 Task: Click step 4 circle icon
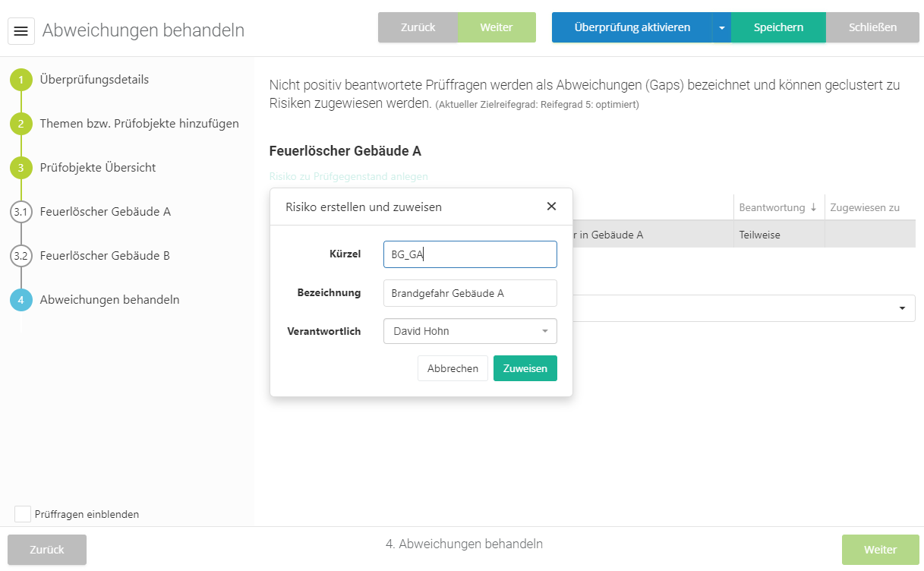(x=21, y=300)
